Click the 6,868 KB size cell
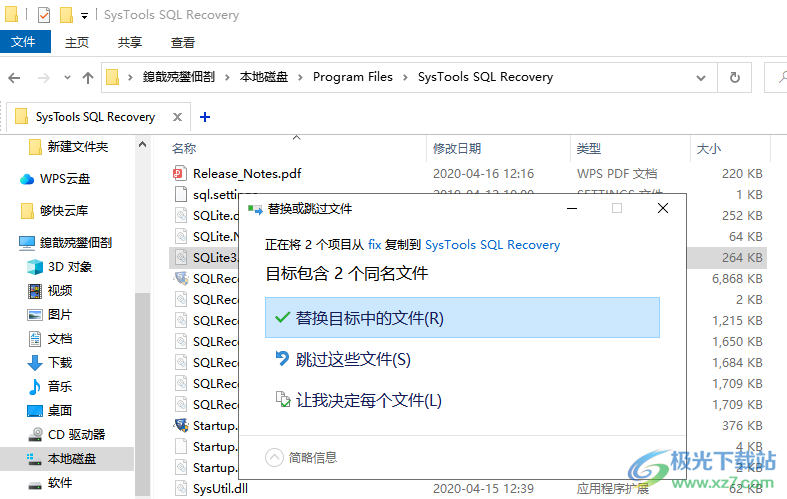Image resolution: width=787 pixels, height=499 pixels. pyautogui.click(x=737, y=279)
